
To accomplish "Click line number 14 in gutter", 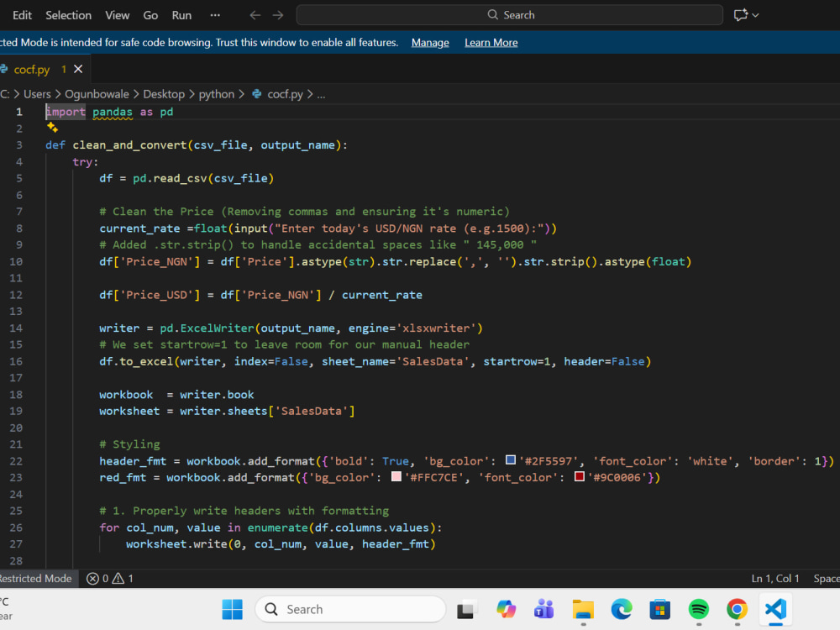I will [x=16, y=328].
